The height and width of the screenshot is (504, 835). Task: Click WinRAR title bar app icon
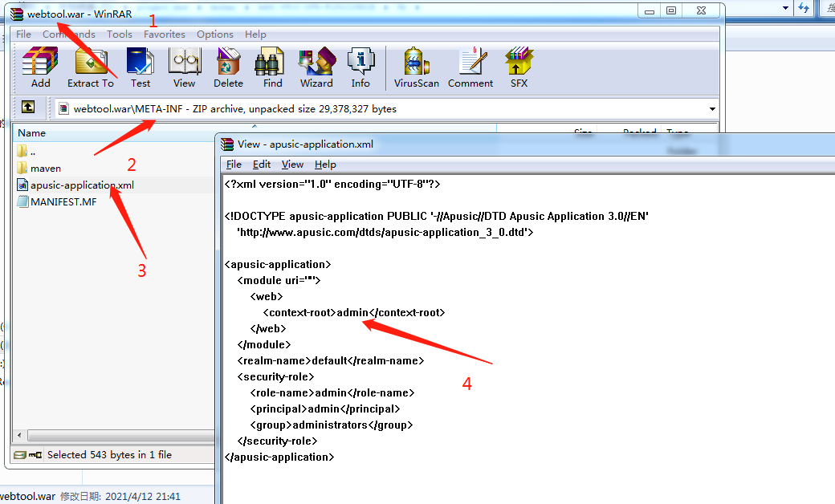pyautogui.click(x=17, y=14)
